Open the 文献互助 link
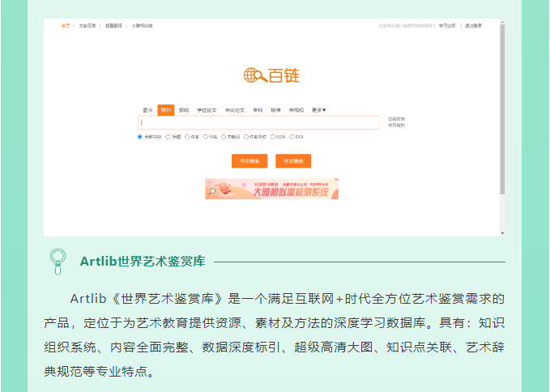The width and height of the screenshot is (550, 392). coord(87,26)
